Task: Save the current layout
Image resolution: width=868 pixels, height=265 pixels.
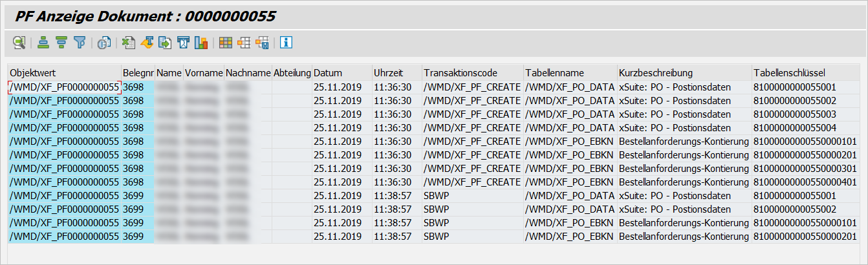Action: tap(262, 43)
